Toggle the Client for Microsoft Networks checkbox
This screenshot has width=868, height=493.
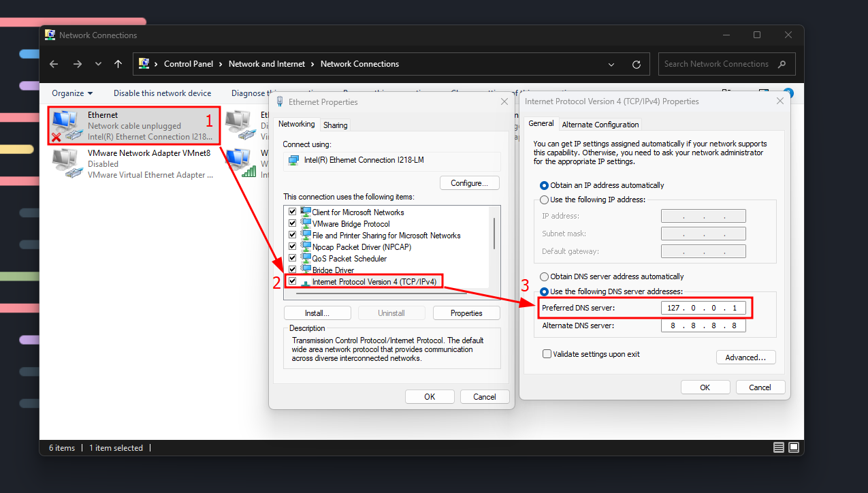[293, 212]
